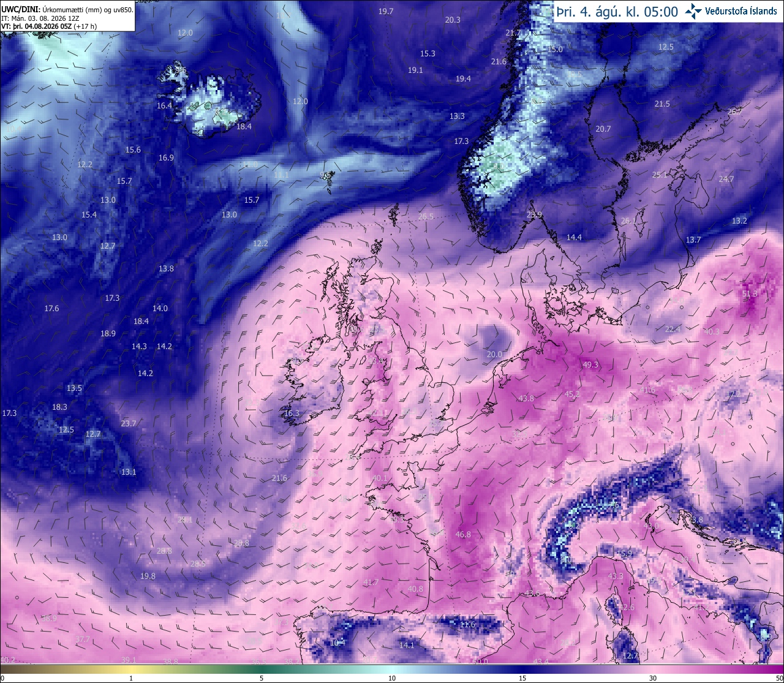The height and width of the screenshot is (683, 784).
Task: Click the 23.7 value label in the Atlantic
Action: click(x=129, y=423)
